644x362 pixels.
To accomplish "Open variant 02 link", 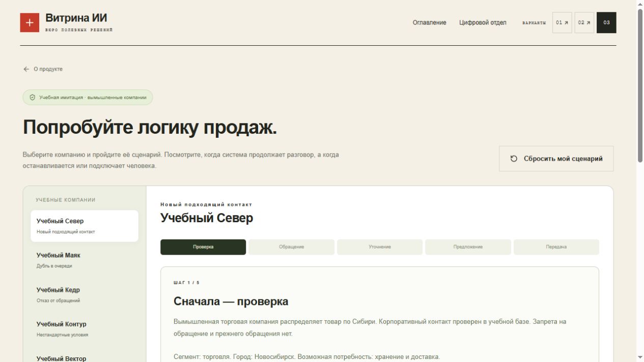I will coord(584,23).
